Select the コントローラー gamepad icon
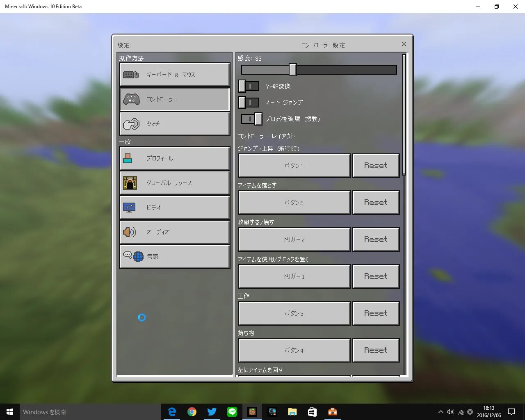Viewport: 525px width, 420px height. coord(132,99)
